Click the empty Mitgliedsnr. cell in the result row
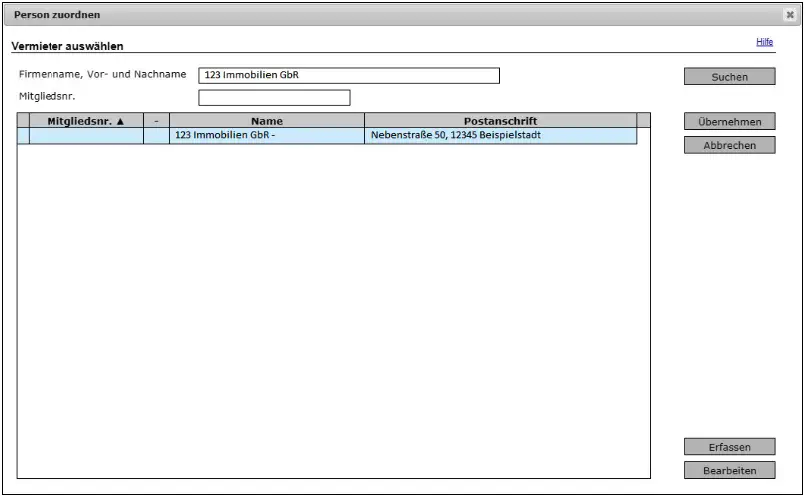806x499 pixels. coord(86,136)
